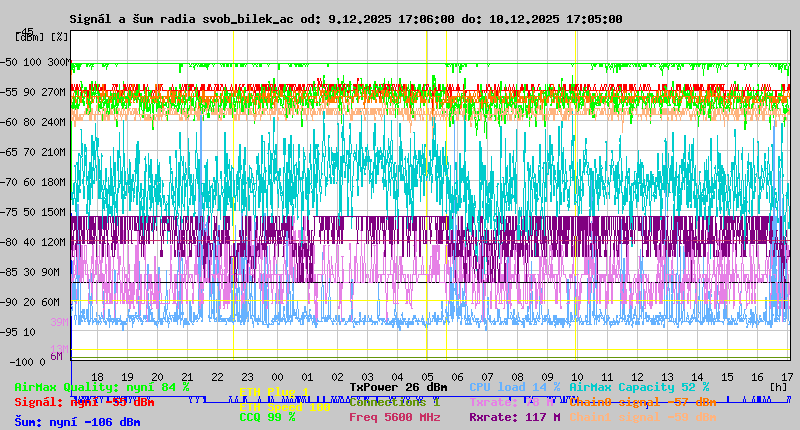Image resolution: width=800 pixels, height=430 pixels.
Task: Click the yellow vertical marker on hour 05 gridline
Action: tap(427, 200)
